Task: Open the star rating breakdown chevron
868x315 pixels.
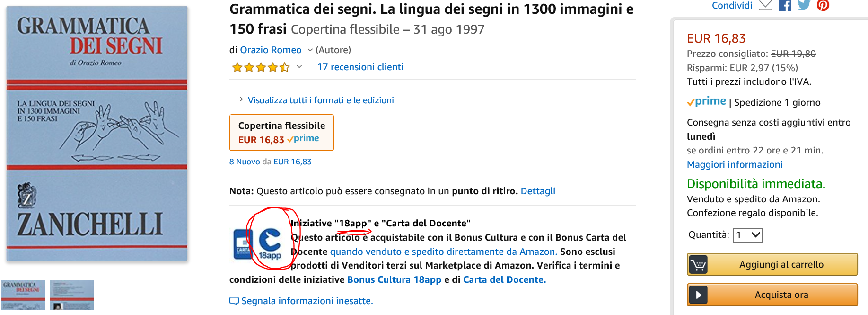Action: click(x=299, y=67)
